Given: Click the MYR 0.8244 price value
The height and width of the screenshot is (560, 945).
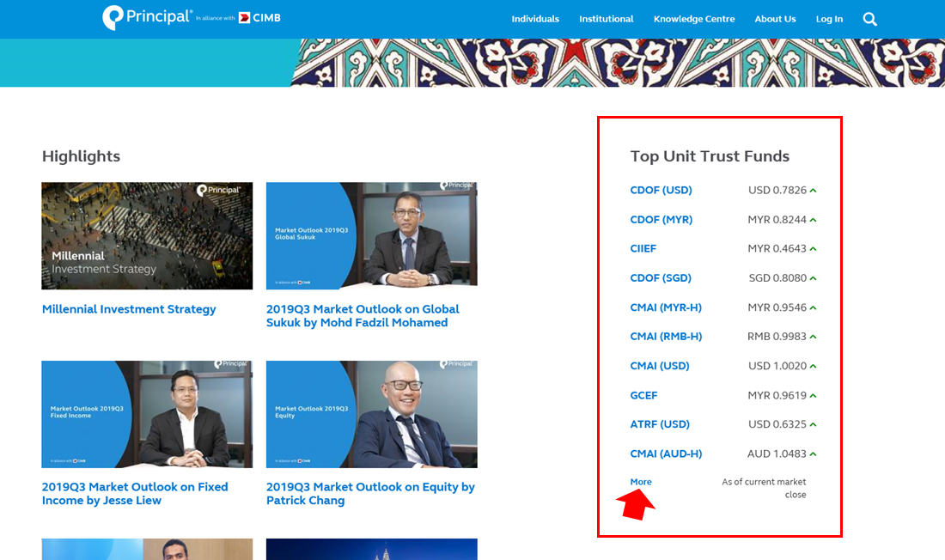Looking at the screenshot, I should pos(777,220).
